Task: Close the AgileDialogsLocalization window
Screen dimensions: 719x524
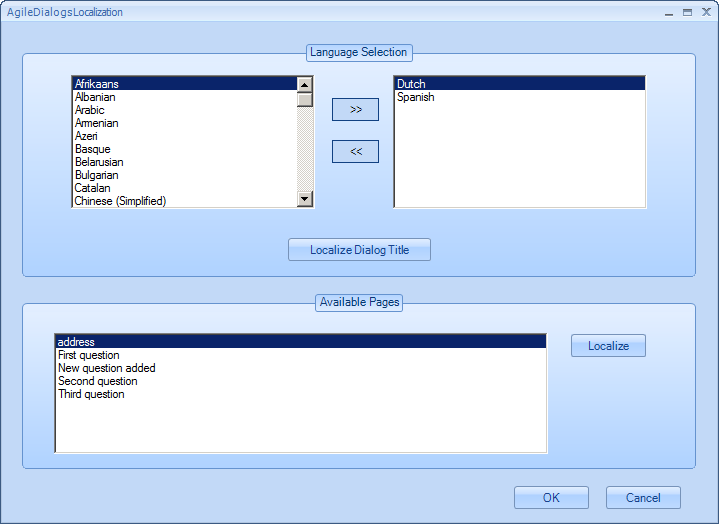Action: [x=706, y=12]
